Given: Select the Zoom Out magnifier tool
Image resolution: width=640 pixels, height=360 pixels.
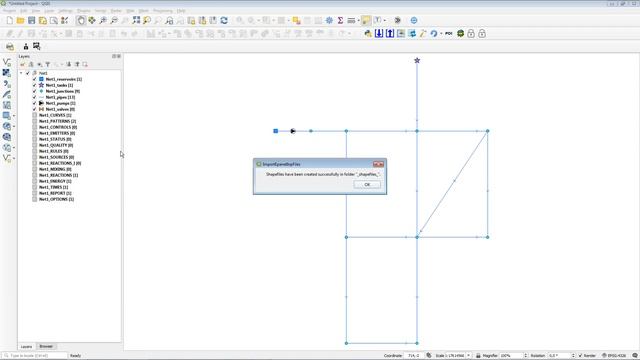Looking at the screenshot, I should (x=114, y=20).
